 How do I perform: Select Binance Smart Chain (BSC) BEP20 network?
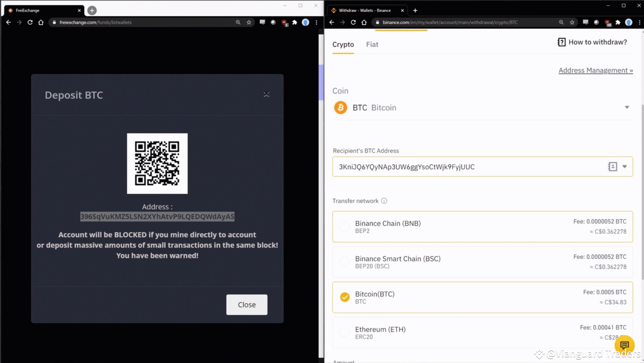pyautogui.click(x=482, y=262)
